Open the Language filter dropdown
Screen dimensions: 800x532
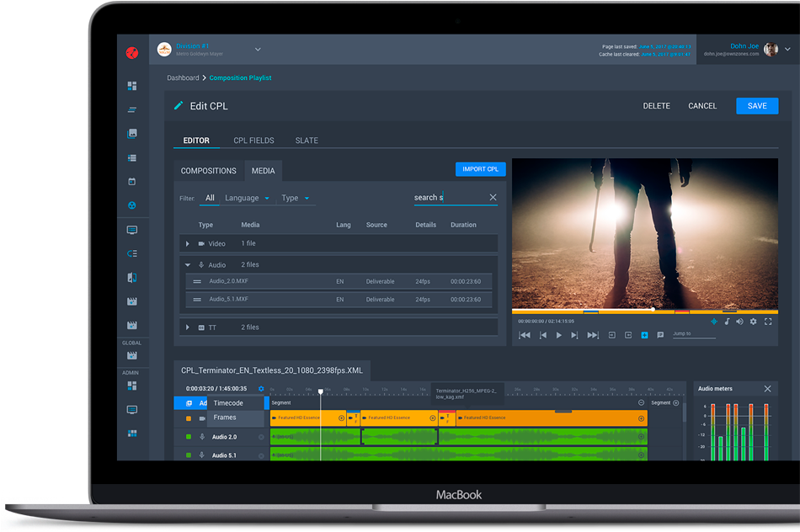[248, 199]
